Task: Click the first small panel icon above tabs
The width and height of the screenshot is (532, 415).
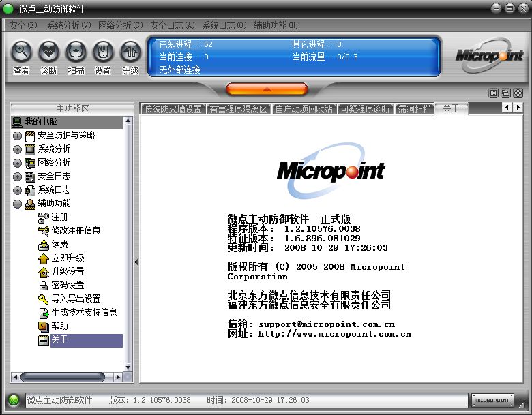Action: (493, 93)
